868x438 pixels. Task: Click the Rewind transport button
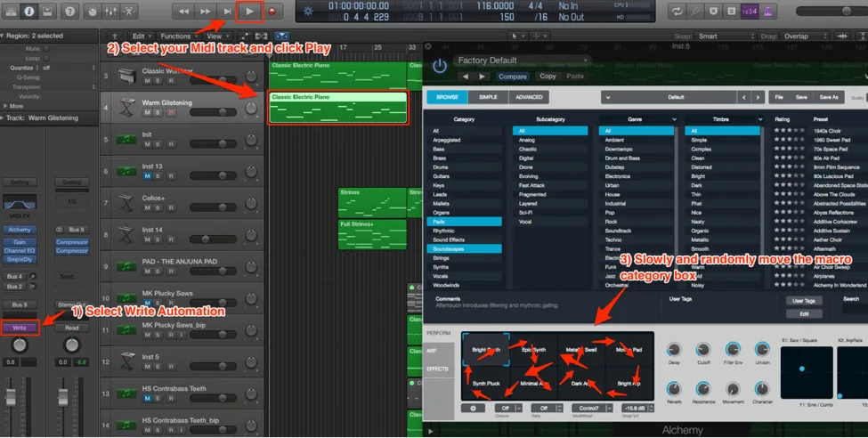[183, 11]
